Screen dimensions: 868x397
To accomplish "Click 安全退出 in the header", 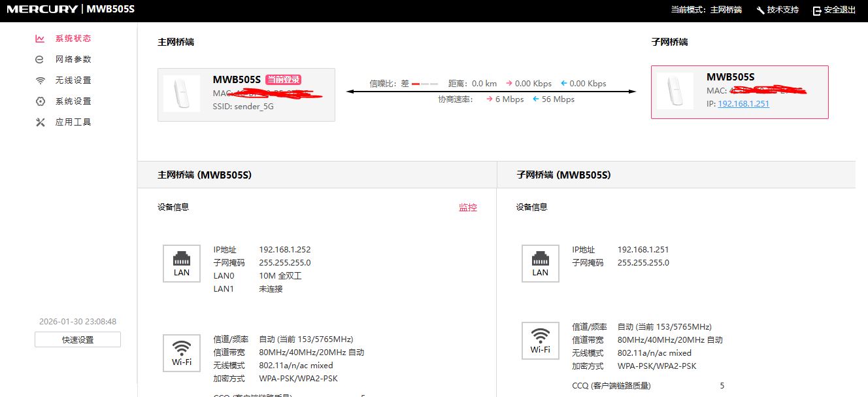I will (840, 10).
